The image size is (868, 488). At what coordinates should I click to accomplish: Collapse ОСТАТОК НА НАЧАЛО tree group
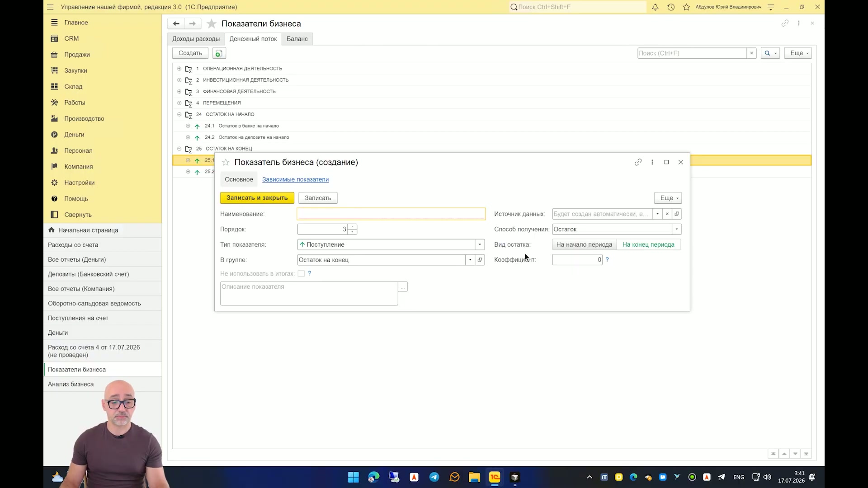[179, 114]
